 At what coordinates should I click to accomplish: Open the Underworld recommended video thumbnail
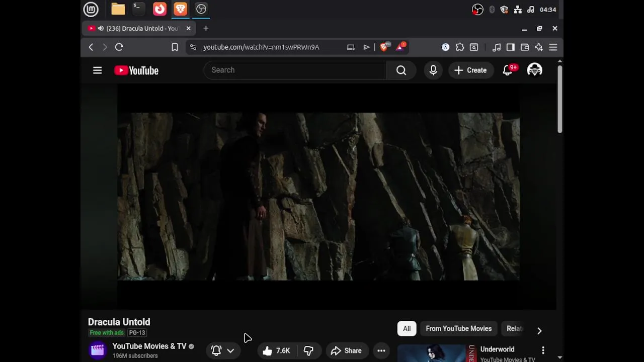coord(437,353)
